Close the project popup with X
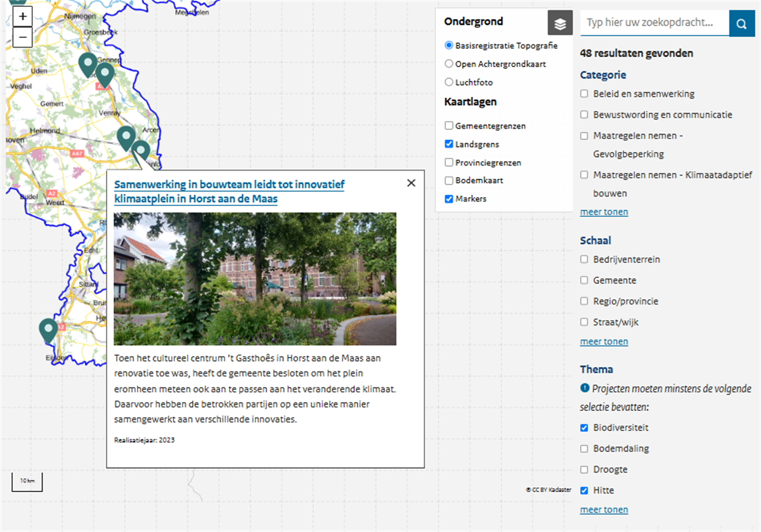The height and width of the screenshot is (532, 761). (x=411, y=183)
